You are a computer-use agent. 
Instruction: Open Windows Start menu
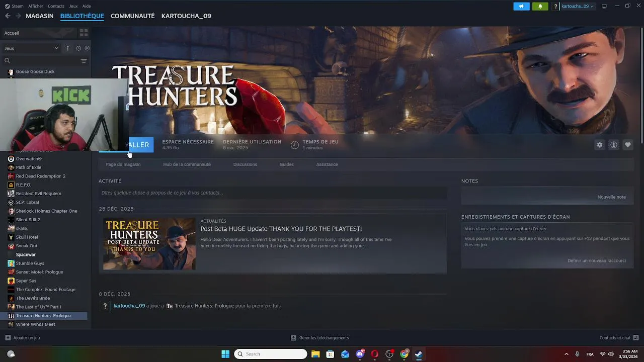[225, 354]
